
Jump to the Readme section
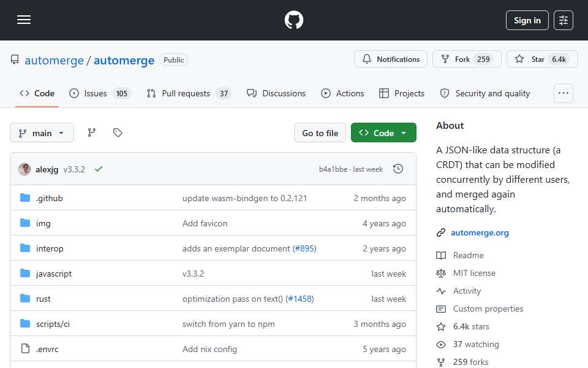[468, 255]
